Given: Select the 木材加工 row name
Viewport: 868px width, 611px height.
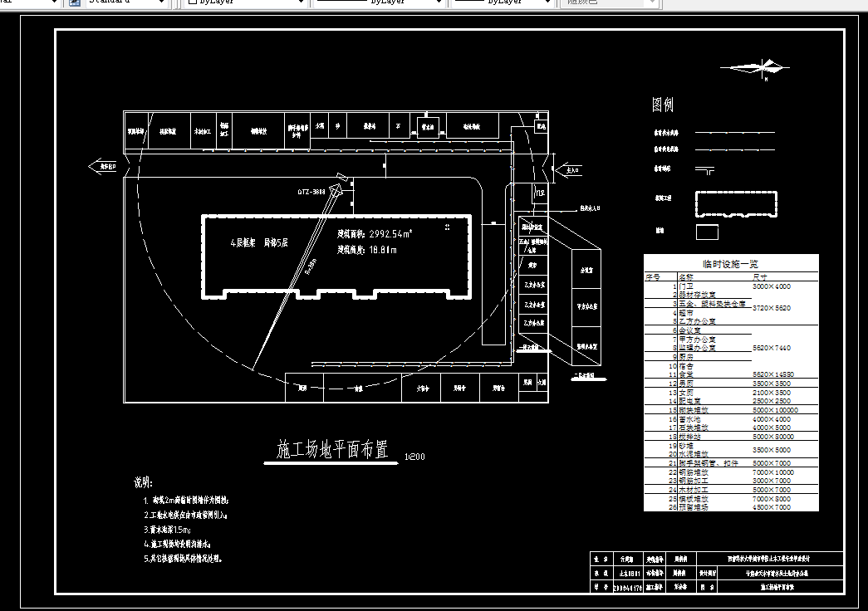Looking at the screenshot, I should click(x=693, y=490).
